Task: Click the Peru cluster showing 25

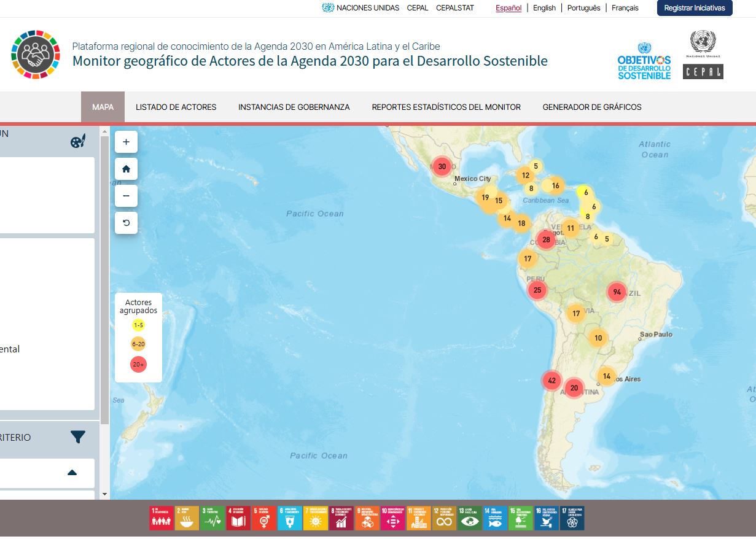Action: (537, 290)
